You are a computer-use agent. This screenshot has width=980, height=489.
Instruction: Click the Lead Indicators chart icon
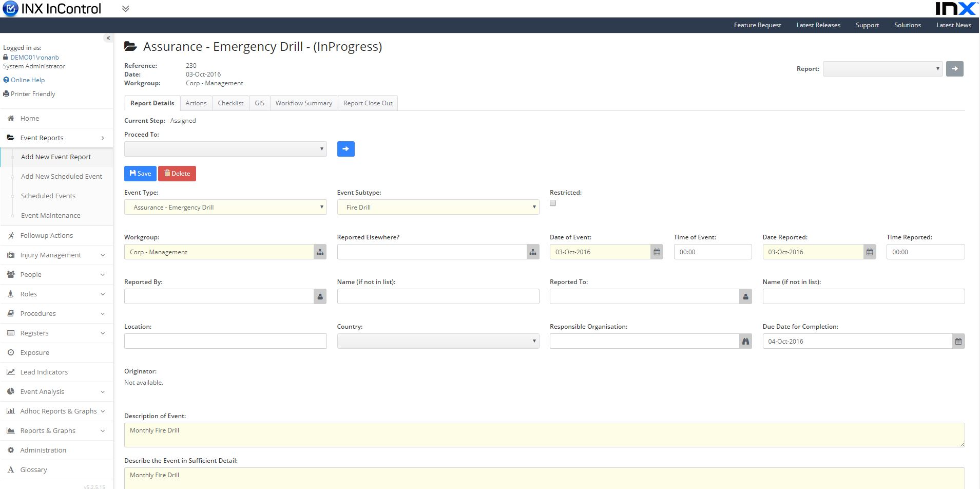[x=11, y=372]
